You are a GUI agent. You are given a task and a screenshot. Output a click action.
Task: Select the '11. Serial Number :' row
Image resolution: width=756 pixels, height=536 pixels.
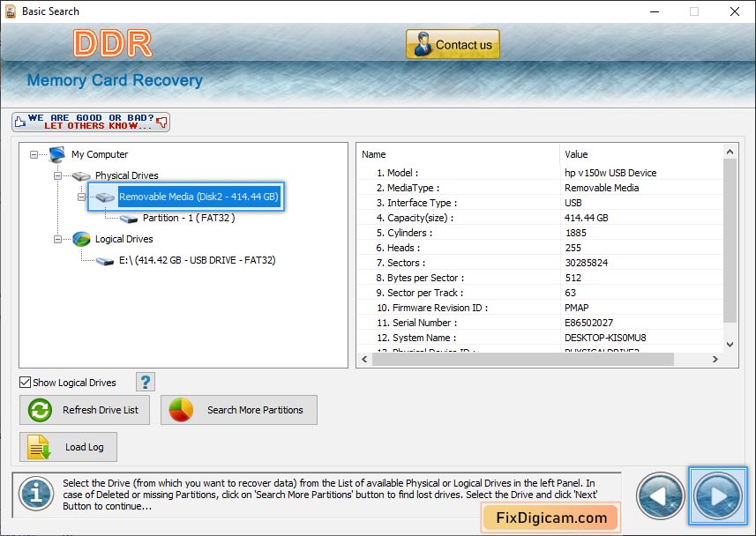(x=541, y=322)
